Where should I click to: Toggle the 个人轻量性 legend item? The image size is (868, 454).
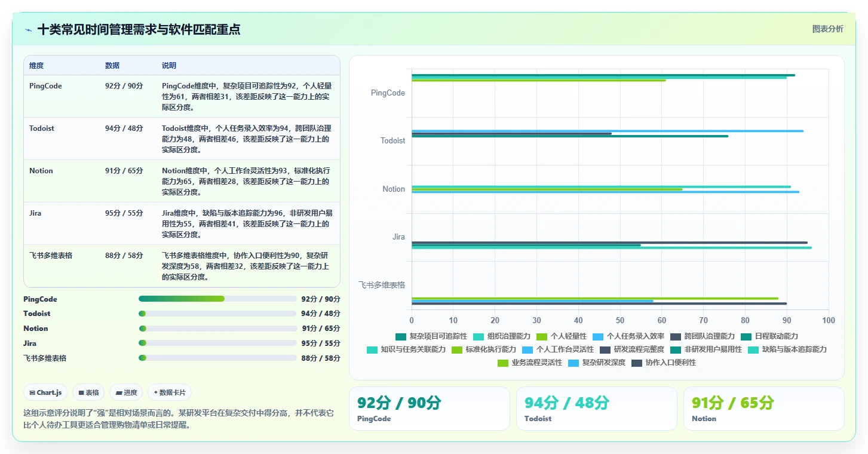coord(562,336)
